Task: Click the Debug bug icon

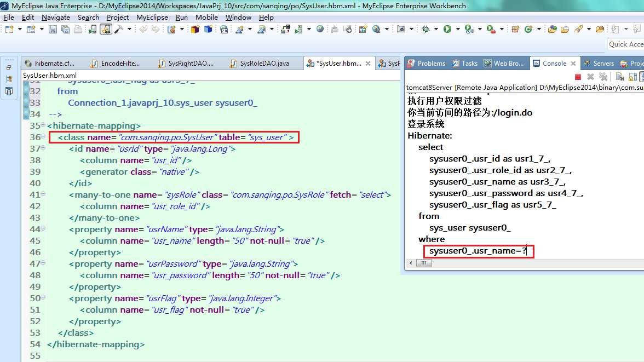Action: [426, 29]
